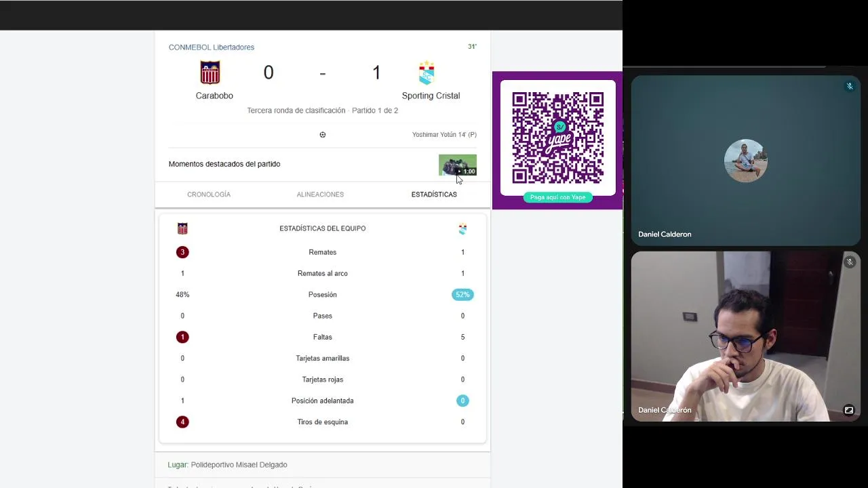Click the Yape QR code
868x488 pixels.
pyautogui.click(x=557, y=138)
